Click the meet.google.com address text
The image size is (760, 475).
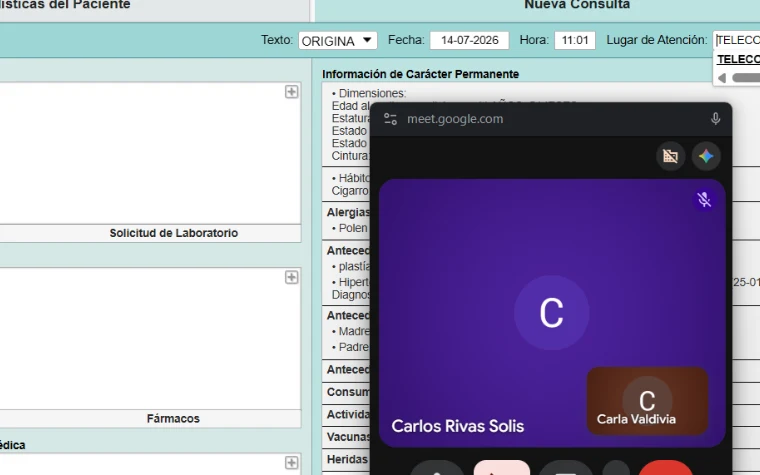pos(455,119)
